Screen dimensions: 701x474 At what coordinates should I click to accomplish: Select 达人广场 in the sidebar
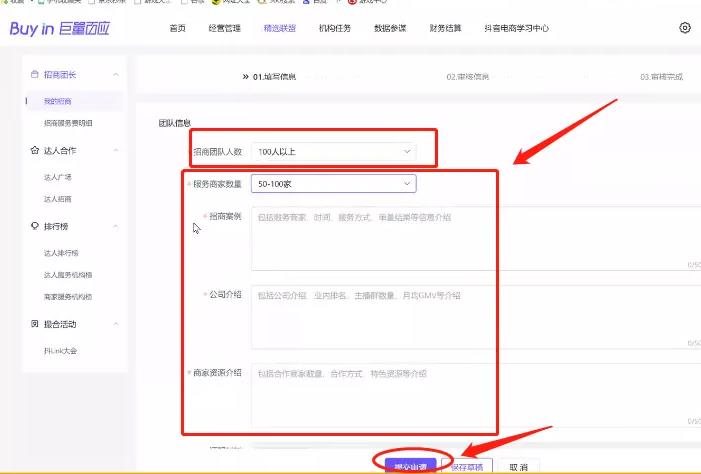(x=58, y=177)
